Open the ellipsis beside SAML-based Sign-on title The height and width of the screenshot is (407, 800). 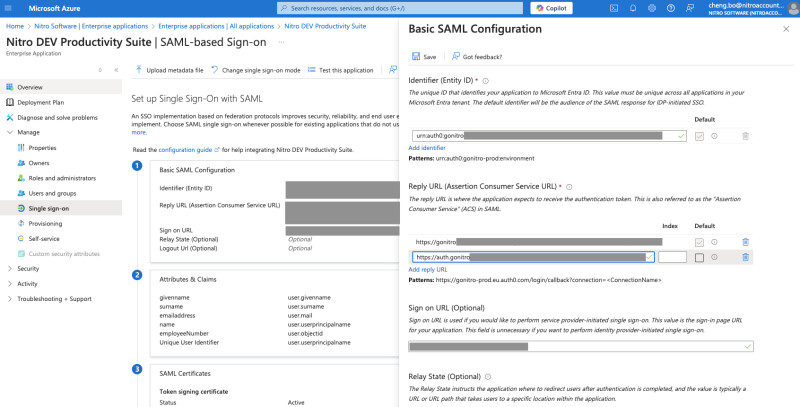tap(281, 42)
